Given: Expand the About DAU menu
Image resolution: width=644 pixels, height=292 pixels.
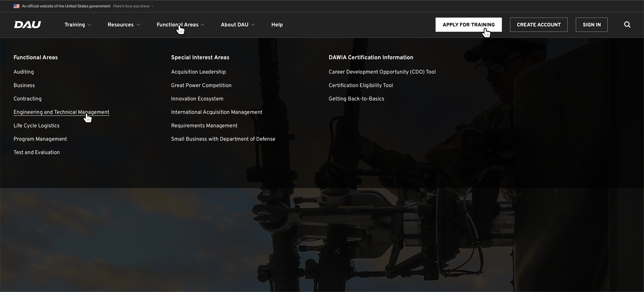Looking at the screenshot, I should [x=238, y=24].
